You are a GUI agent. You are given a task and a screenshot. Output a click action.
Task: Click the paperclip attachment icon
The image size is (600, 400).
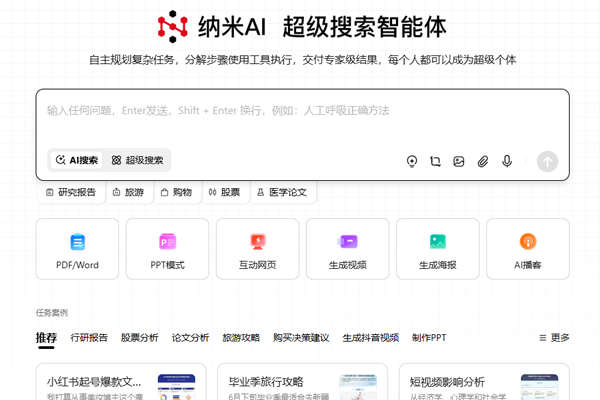coord(483,161)
